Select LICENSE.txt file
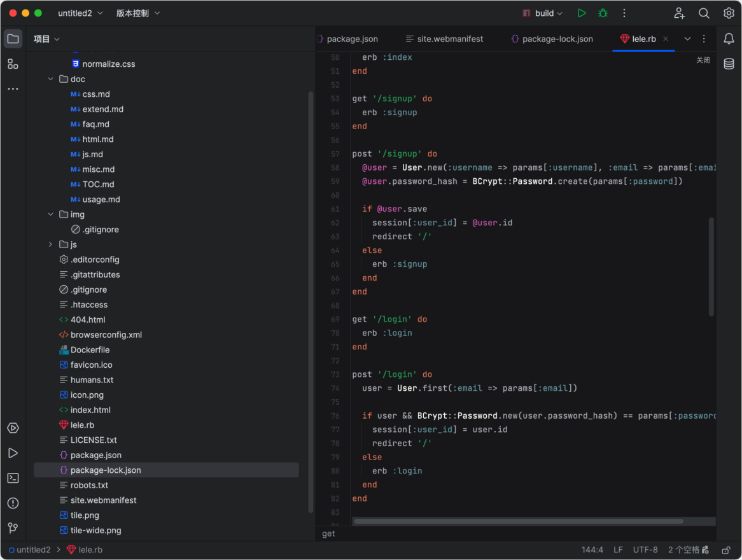 click(88, 440)
